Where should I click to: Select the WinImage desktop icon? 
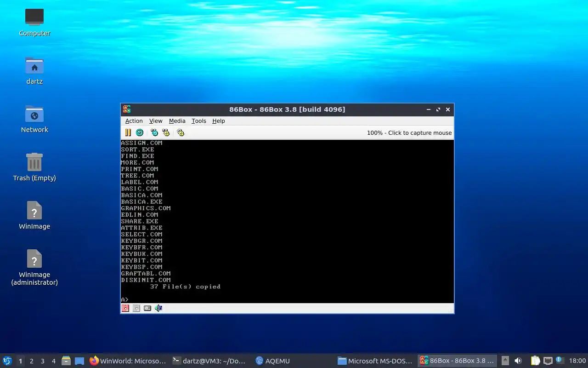pos(34,215)
